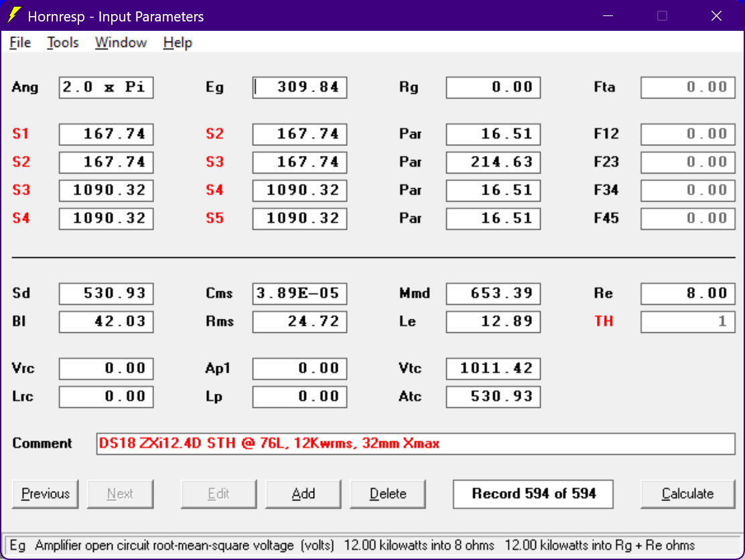The height and width of the screenshot is (560, 745).
Task: Click the disabled Next button
Action: pos(120,494)
